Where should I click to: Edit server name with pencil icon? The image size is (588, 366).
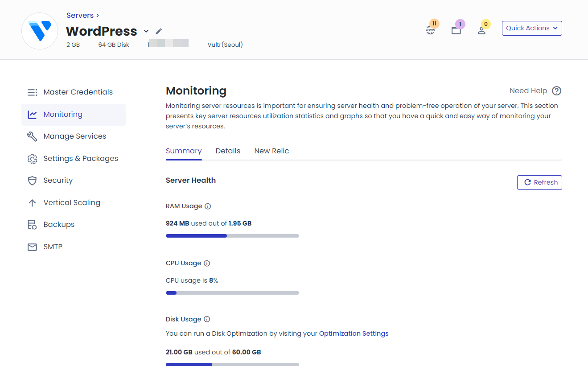point(159,31)
